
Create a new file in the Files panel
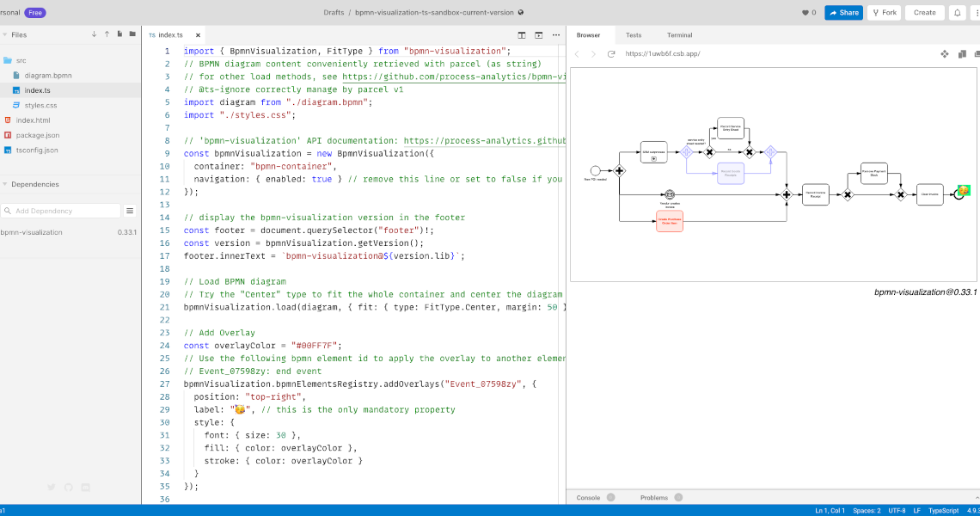coord(119,34)
